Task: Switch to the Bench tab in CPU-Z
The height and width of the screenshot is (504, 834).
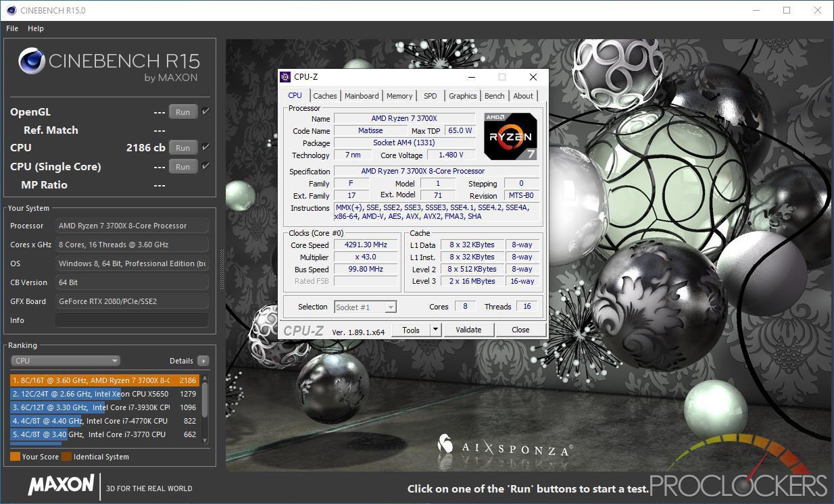Action: click(x=495, y=96)
